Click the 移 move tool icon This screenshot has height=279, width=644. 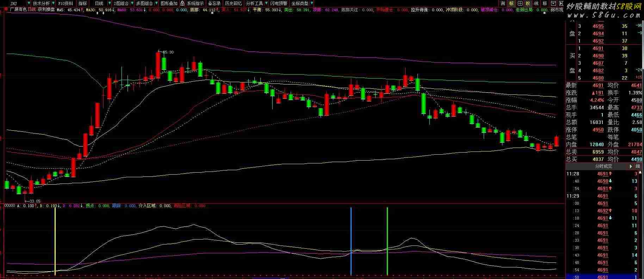[x=545, y=3]
